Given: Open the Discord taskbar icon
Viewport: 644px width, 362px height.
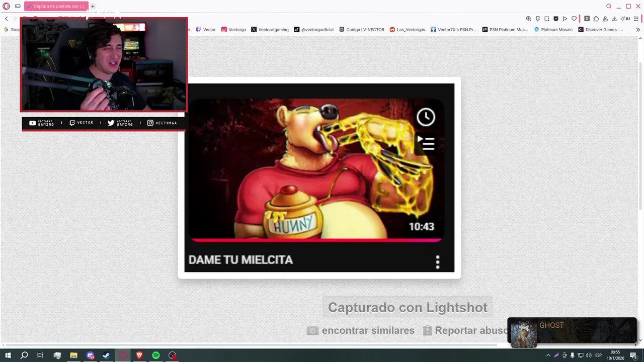Looking at the screenshot, I should [x=90, y=355].
